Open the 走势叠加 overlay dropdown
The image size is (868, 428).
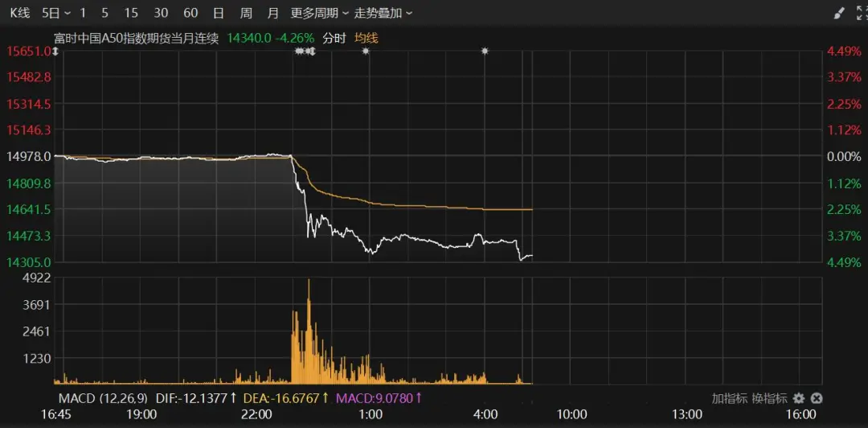tap(384, 13)
